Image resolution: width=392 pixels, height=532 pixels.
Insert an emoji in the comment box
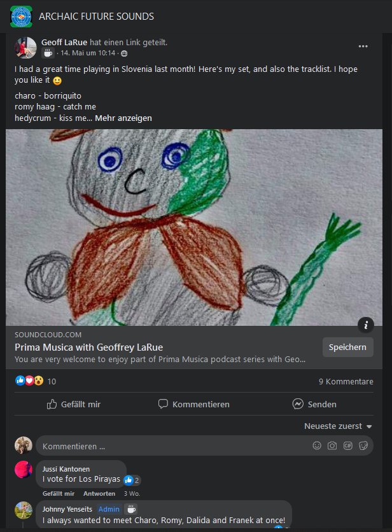click(317, 446)
